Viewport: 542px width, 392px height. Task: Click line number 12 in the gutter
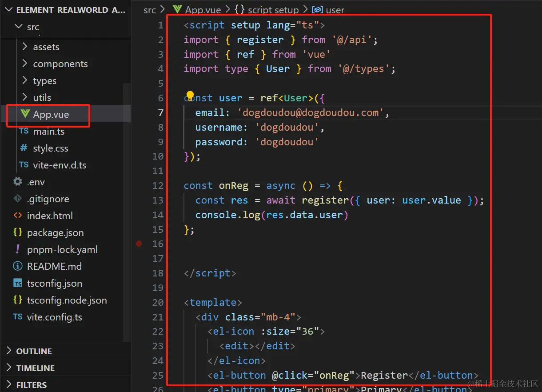tap(158, 186)
